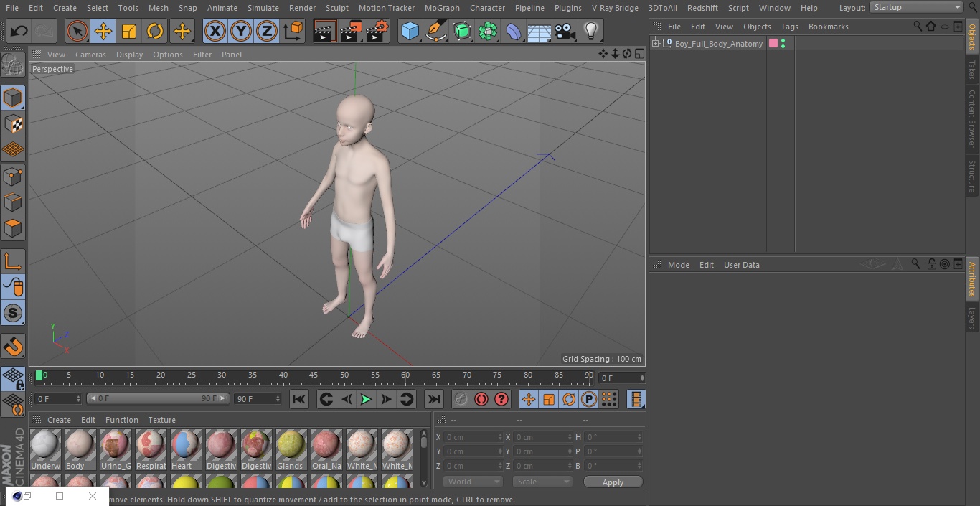Click the Apply coordinates button
Screen dimensions: 980x506
click(x=613, y=482)
